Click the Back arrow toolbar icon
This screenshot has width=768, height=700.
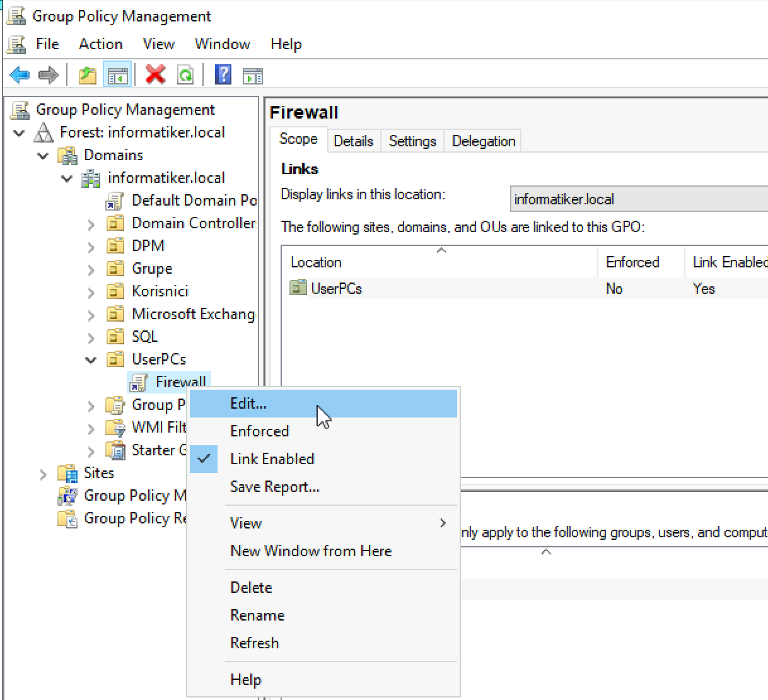(20, 75)
